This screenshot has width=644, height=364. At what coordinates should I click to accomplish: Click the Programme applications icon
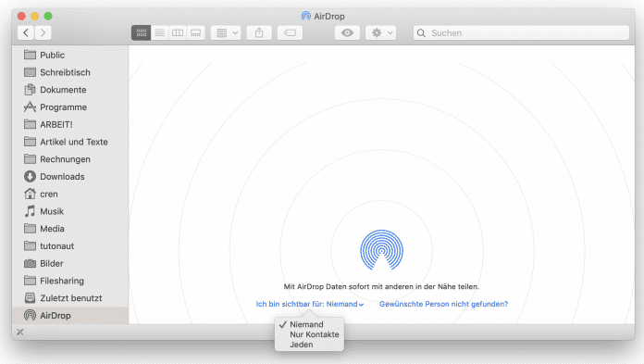click(30, 107)
